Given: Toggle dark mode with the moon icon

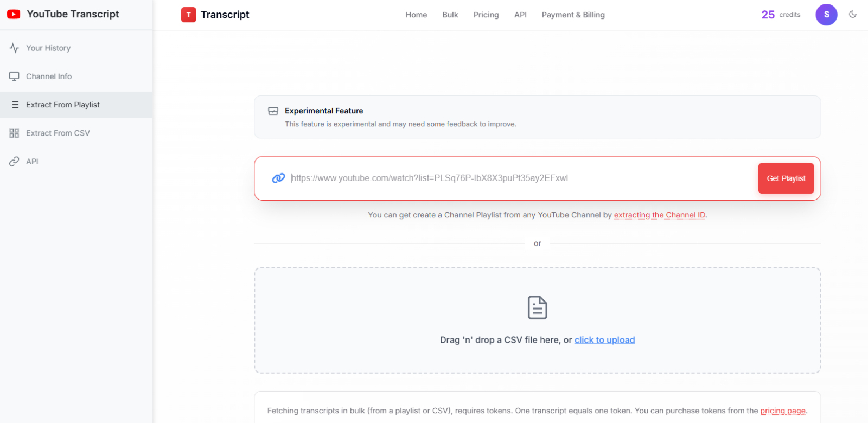Looking at the screenshot, I should pyautogui.click(x=853, y=15).
